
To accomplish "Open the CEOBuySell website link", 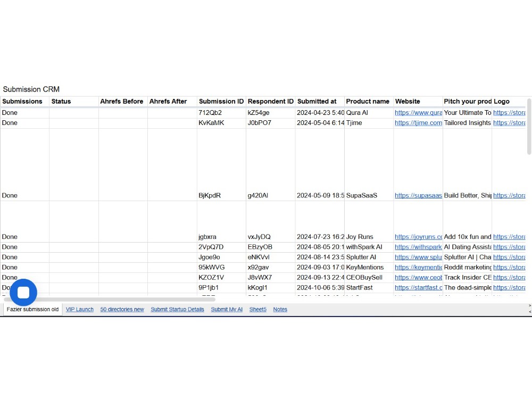I will 418,278.
